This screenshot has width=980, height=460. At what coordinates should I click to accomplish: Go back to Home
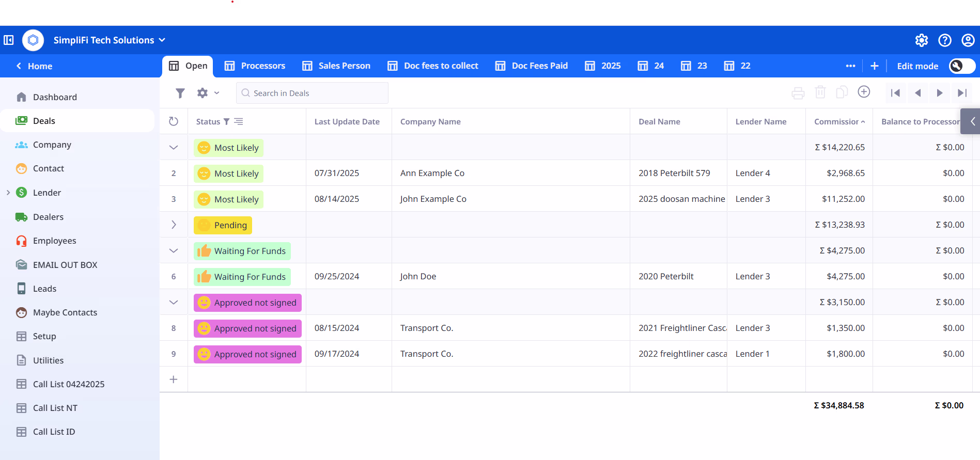pos(34,66)
